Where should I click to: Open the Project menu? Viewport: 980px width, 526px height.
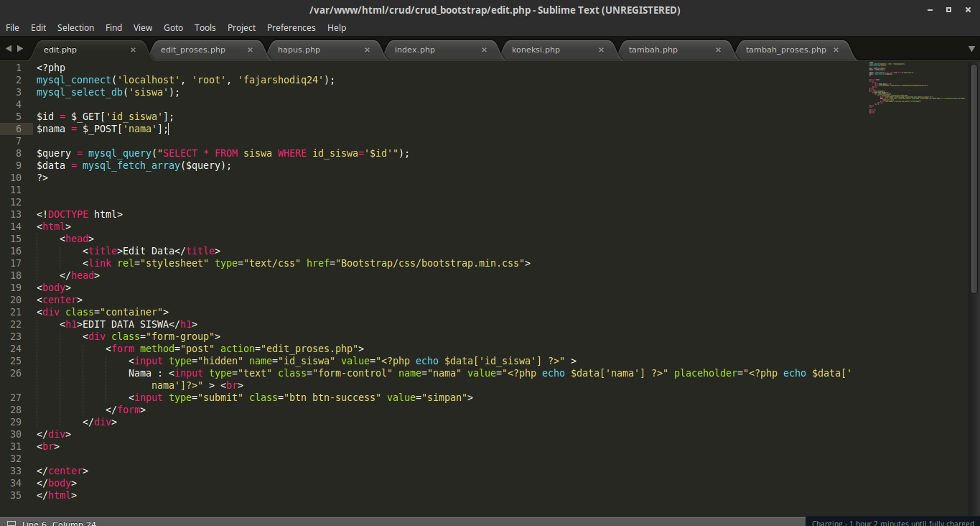[x=241, y=27]
